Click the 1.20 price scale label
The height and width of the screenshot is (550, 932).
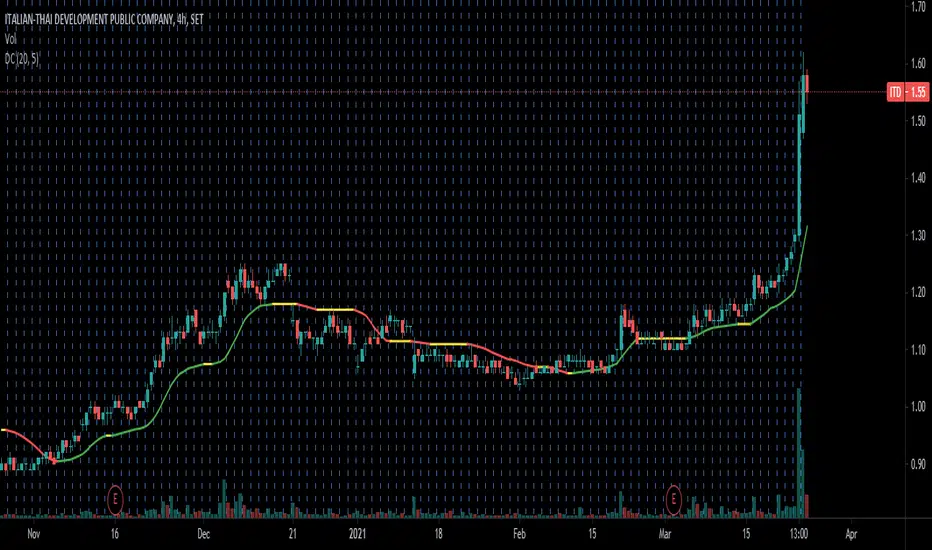pos(918,292)
